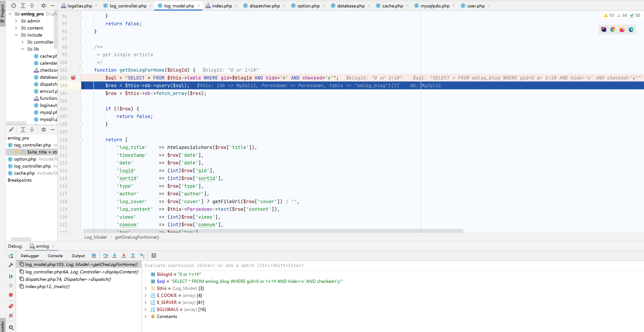Toggle breakpoint on line 102
Screen dimensions: 644x332
tap(73, 78)
